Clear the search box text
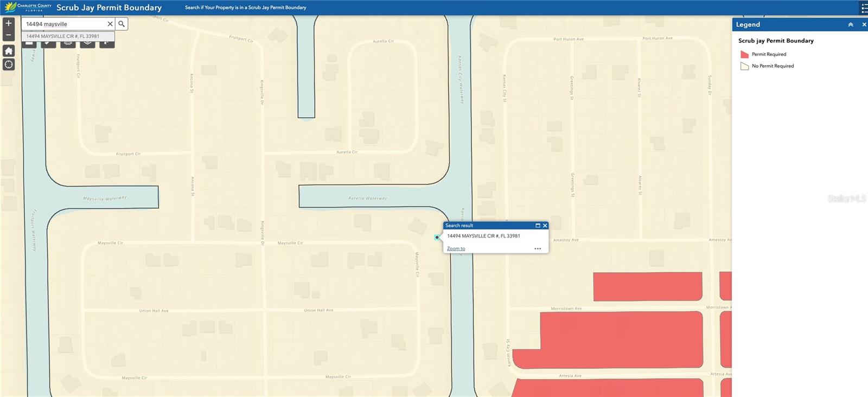Screen dimensions: 868x397 (110, 24)
